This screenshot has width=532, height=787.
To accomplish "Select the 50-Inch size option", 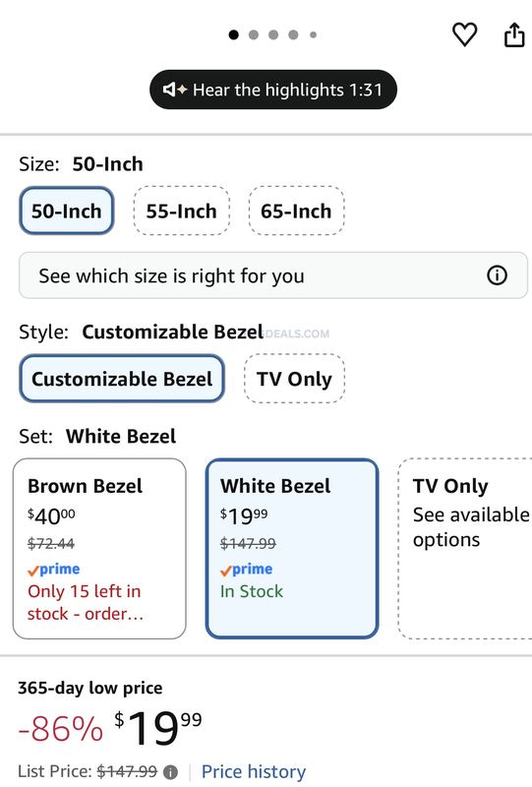I will (67, 211).
